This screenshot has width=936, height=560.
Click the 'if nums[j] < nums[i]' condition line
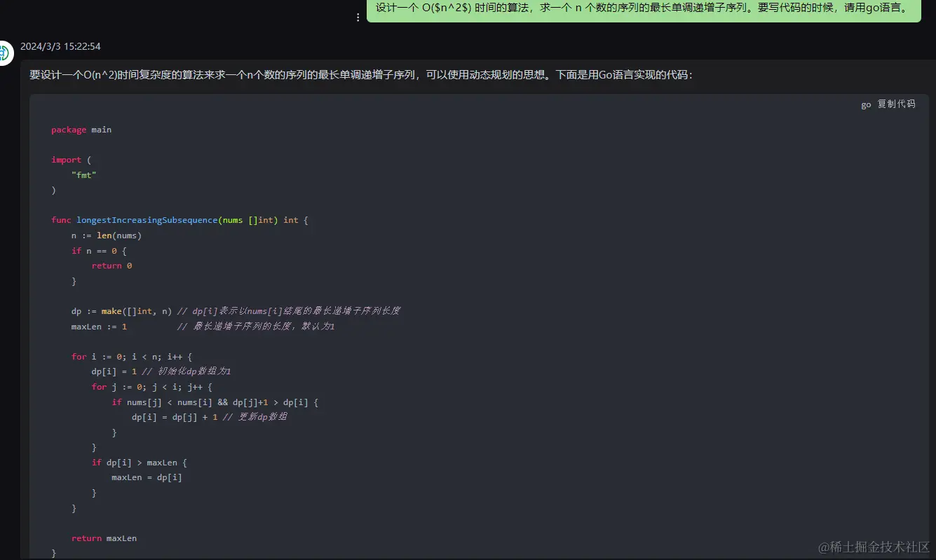[215, 402]
